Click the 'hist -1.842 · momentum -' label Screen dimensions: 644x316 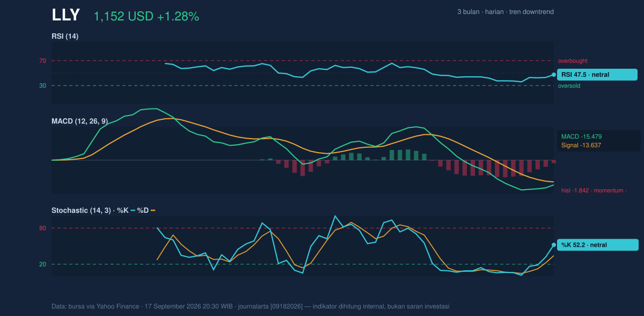point(594,190)
